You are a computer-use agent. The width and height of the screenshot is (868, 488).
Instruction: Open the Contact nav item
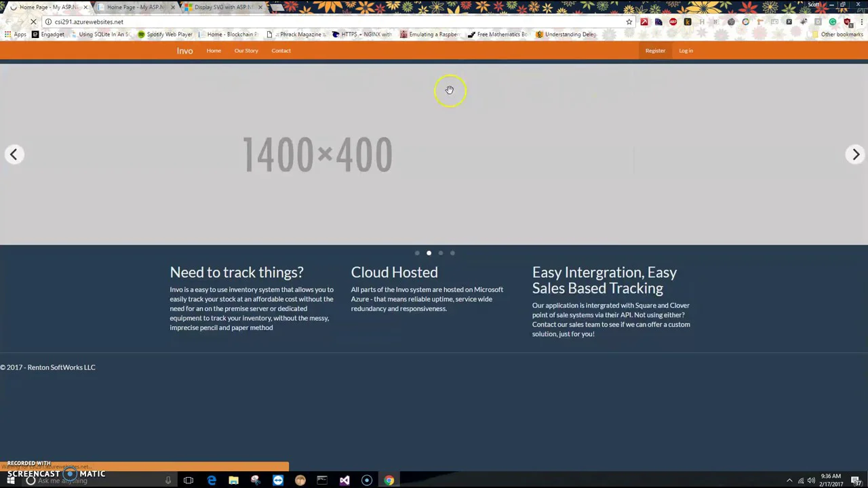[281, 51]
